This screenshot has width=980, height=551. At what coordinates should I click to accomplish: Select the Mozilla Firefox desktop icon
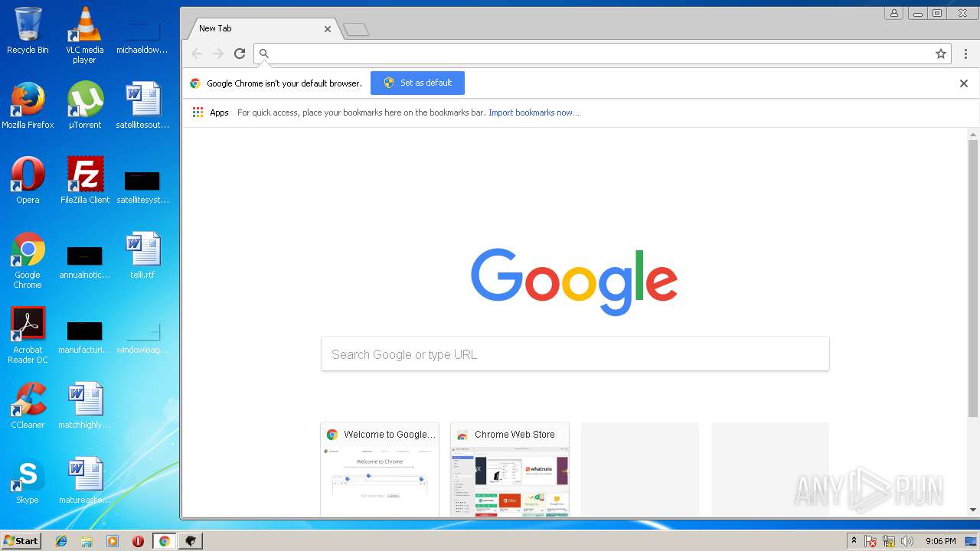[28, 106]
